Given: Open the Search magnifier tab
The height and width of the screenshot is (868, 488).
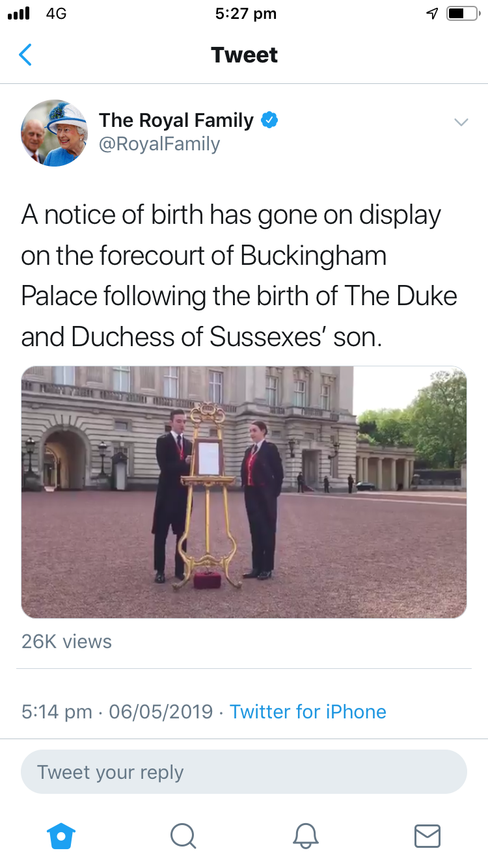Looking at the screenshot, I should click(183, 835).
